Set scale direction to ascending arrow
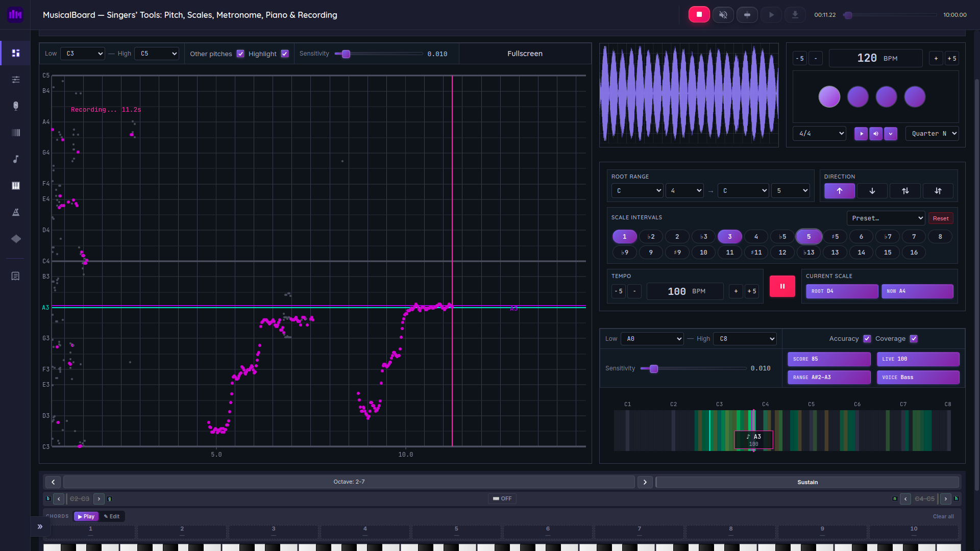Screen dimensions: 980x551 click(x=839, y=191)
